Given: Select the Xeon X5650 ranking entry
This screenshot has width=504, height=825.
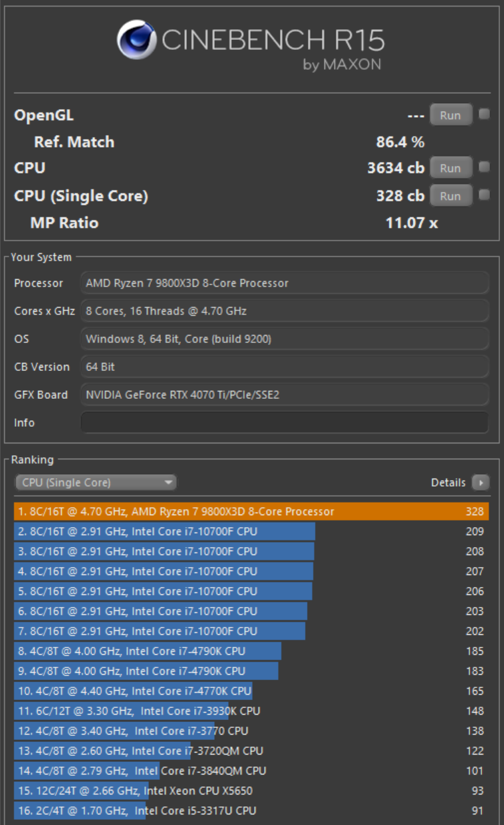Looking at the screenshot, I should (251, 790).
